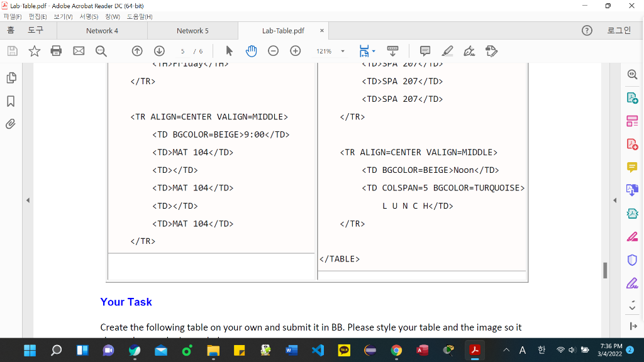Screen dimensions: 644x362
Task: Open Visual Studio Code from the taskbar
Action: point(318,351)
